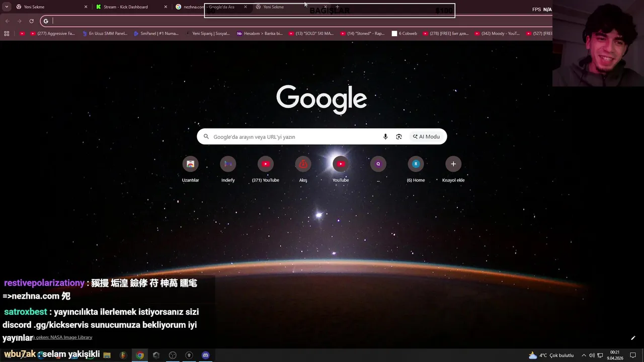This screenshot has height=362, width=644.
Task: Open the purple Q shortcut tile
Action: [x=378, y=169]
